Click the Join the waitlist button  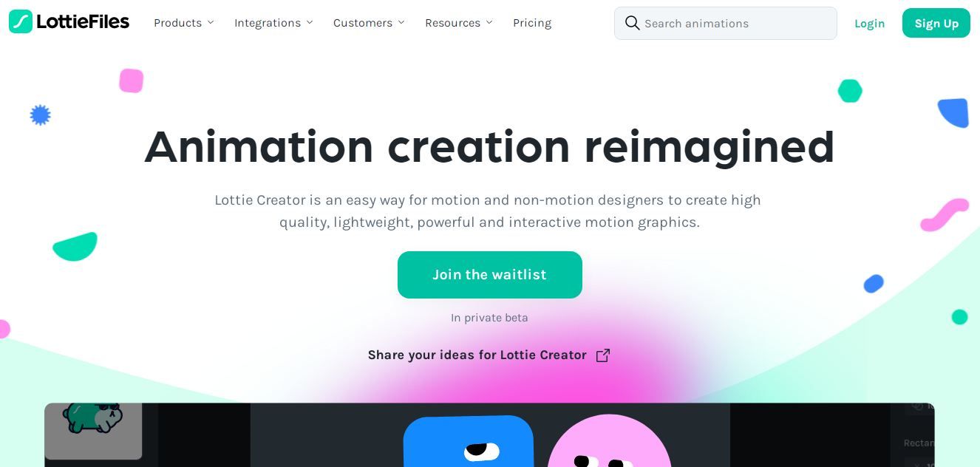(490, 275)
